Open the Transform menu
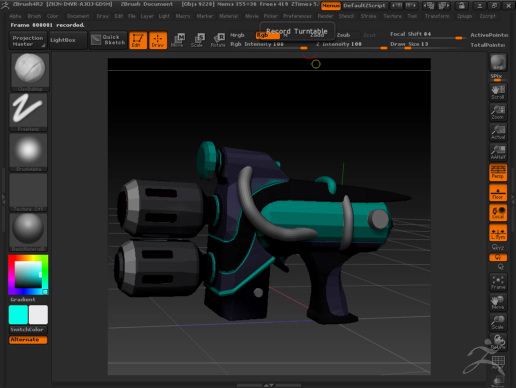Viewport: 516px width, 388px height. [437, 16]
